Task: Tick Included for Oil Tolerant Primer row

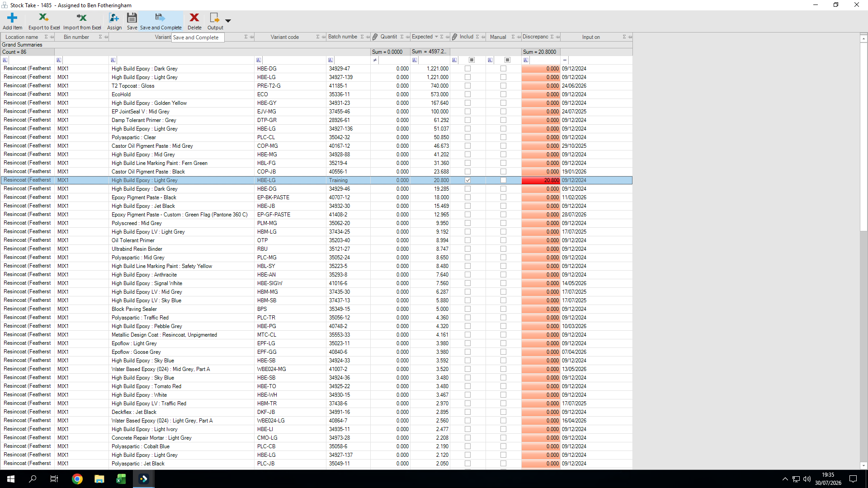Action: [468, 240]
